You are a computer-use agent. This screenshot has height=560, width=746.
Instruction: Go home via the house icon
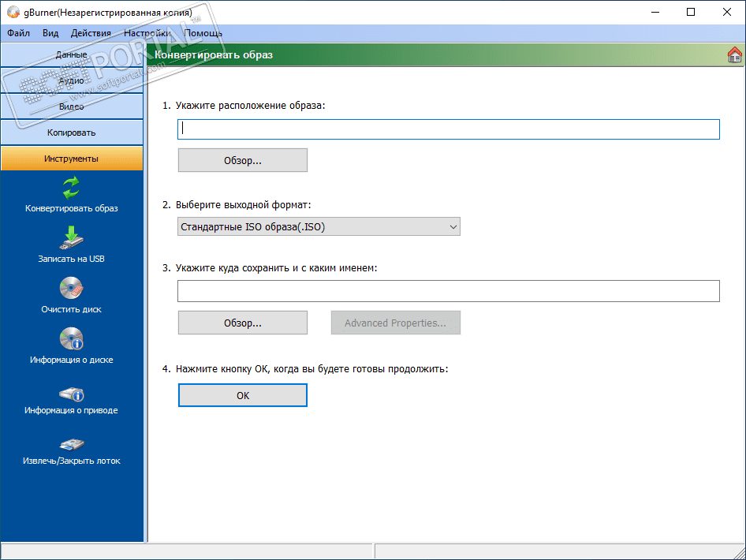click(x=735, y=54)
